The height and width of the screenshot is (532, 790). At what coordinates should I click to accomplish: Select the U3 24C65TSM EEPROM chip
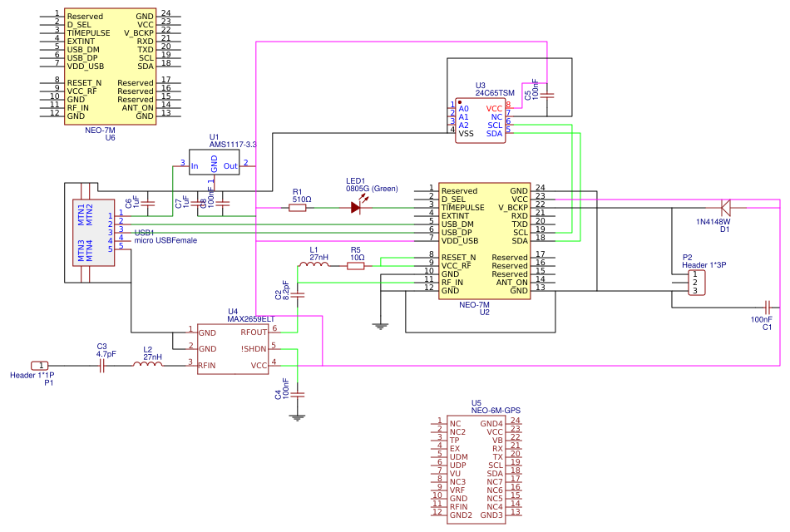[x=481, y=121]
